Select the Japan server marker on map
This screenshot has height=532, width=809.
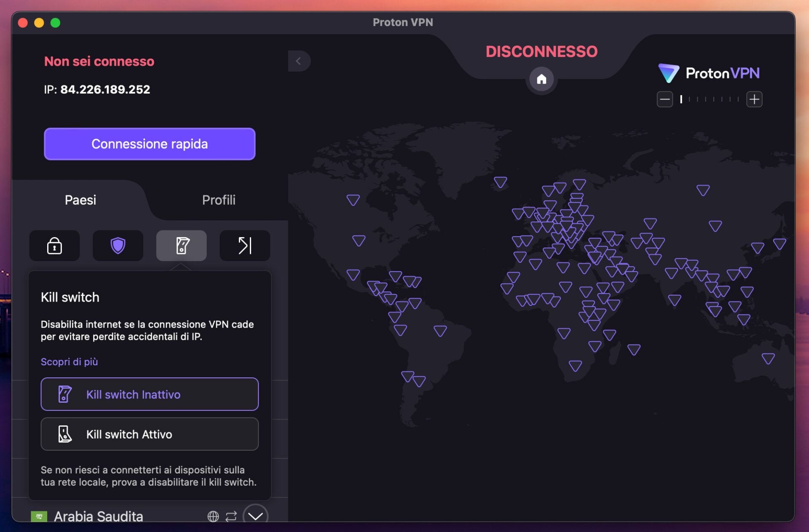[x=780, y=243]
